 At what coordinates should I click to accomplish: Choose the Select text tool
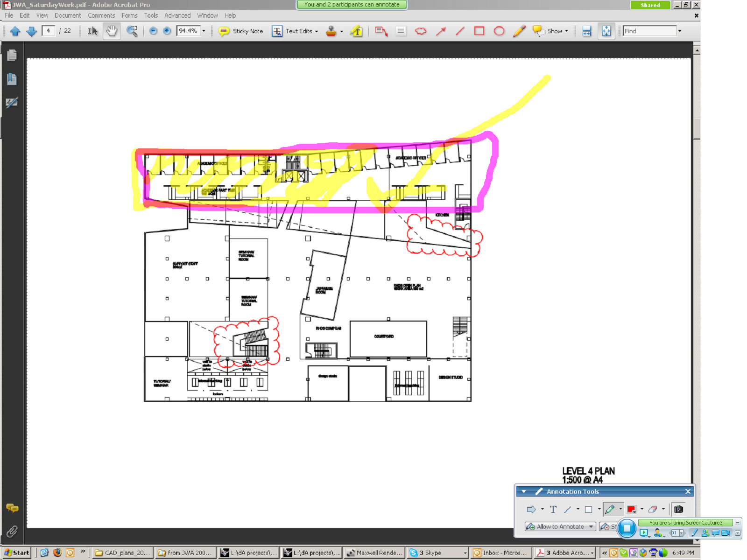pos(92,31)
